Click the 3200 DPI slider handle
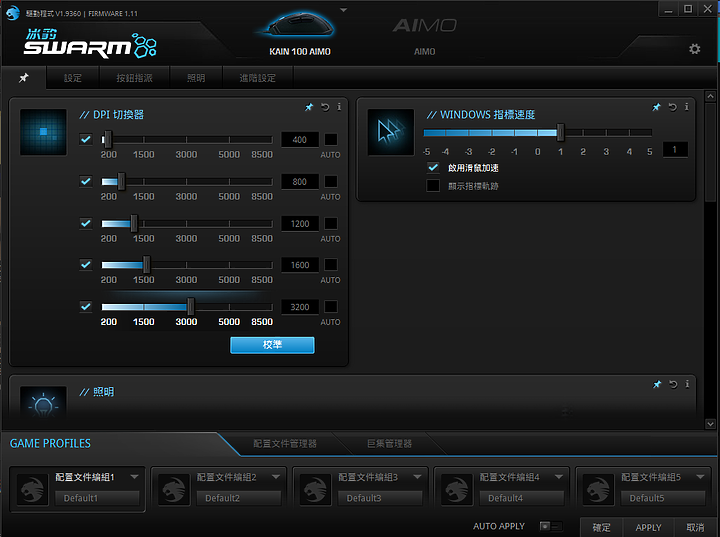The image size is (720, 537). click(x=191, y=306)
